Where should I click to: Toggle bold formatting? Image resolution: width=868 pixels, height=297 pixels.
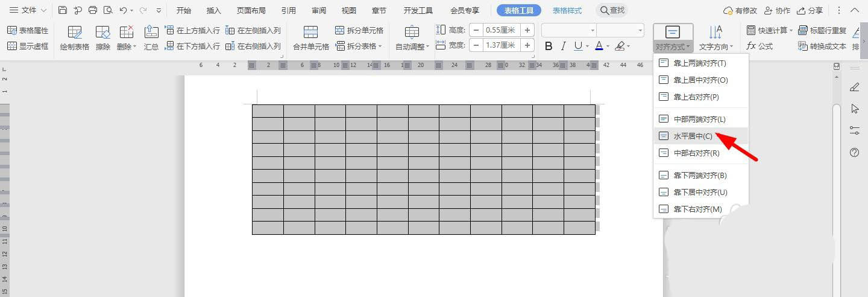coord(549,46)
